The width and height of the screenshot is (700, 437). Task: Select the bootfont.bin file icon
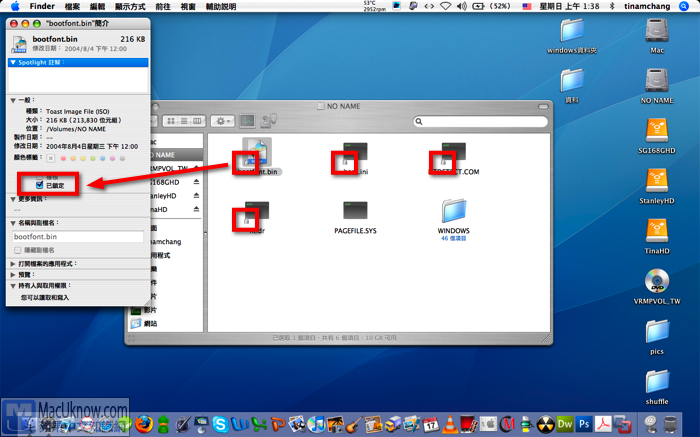pos(257,152)
